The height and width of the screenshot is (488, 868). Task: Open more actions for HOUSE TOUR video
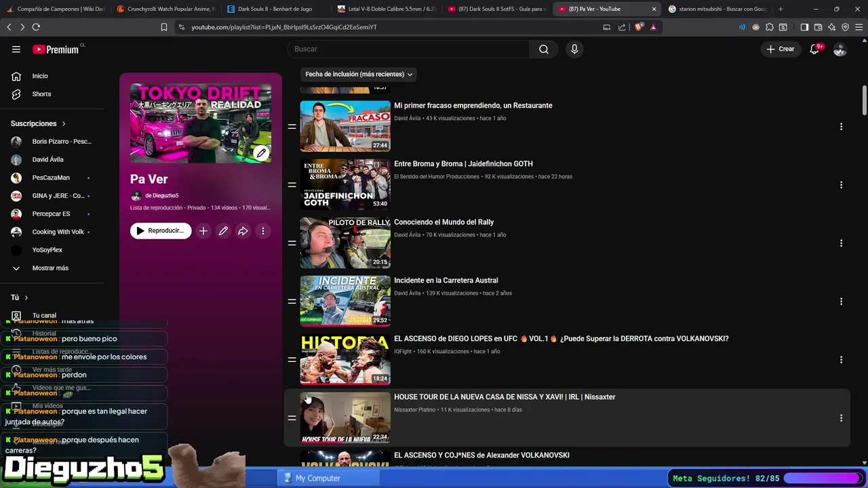click(841, 418)
